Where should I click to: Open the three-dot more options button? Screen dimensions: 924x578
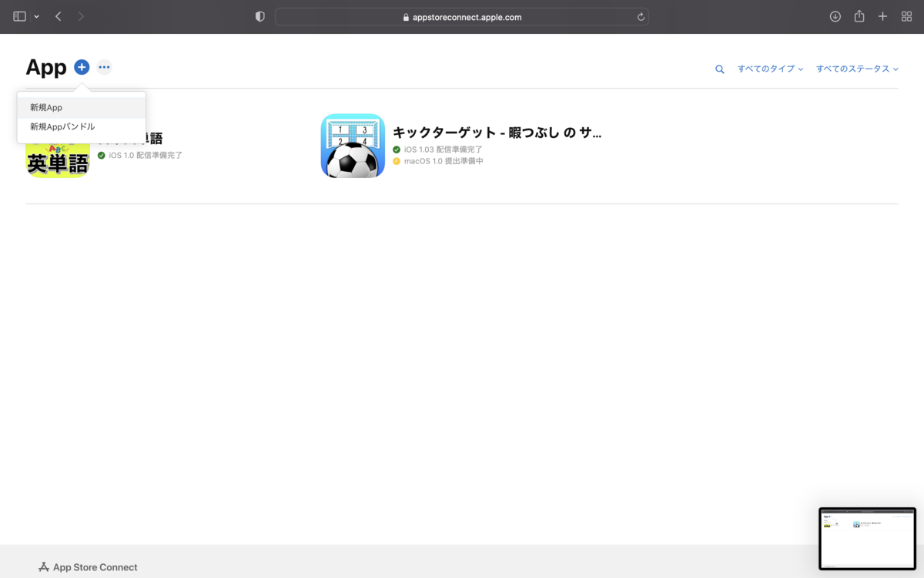tap(104, 67)
